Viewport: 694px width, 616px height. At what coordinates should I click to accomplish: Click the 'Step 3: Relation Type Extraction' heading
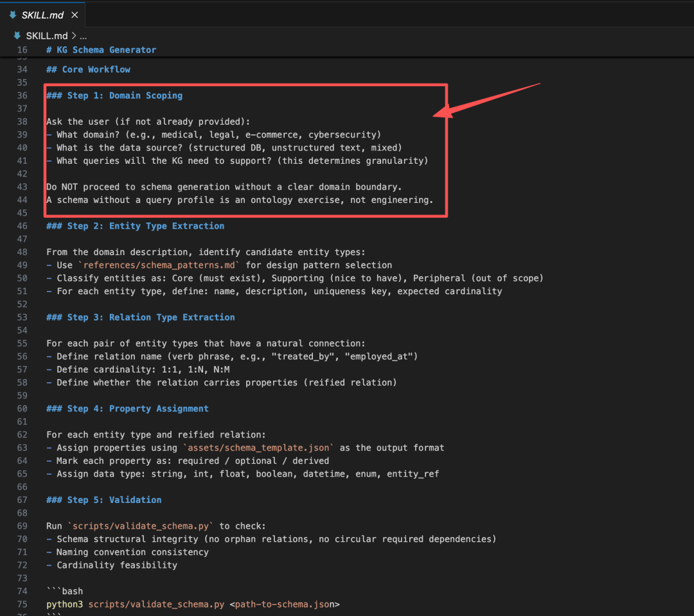tap(141, 317)
